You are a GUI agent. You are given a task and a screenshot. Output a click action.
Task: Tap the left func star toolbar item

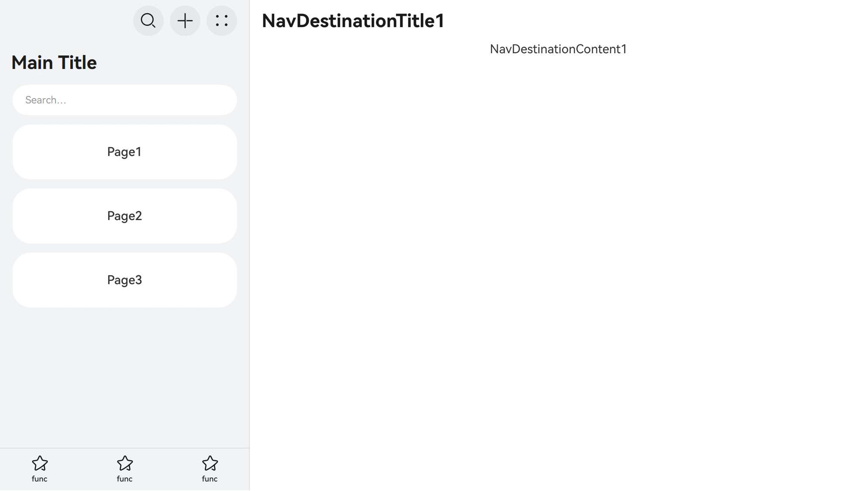(x=40, y=469)
